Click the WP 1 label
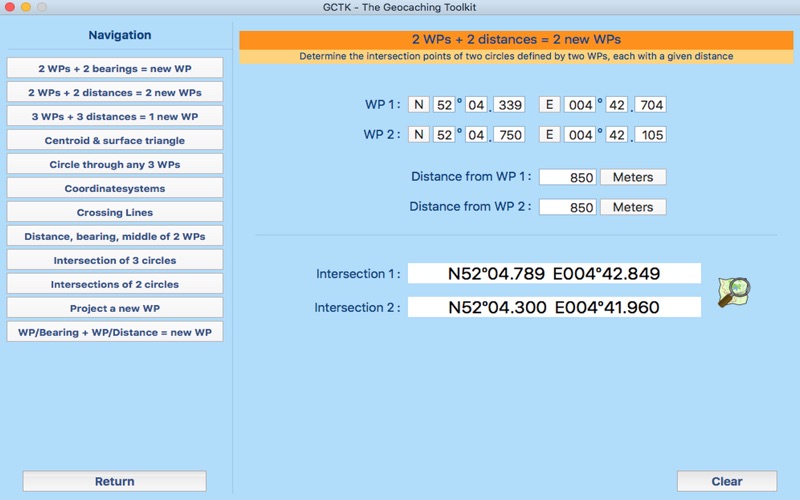The height and width of the screenshot is (500, 800). click(x=382, y=105)
